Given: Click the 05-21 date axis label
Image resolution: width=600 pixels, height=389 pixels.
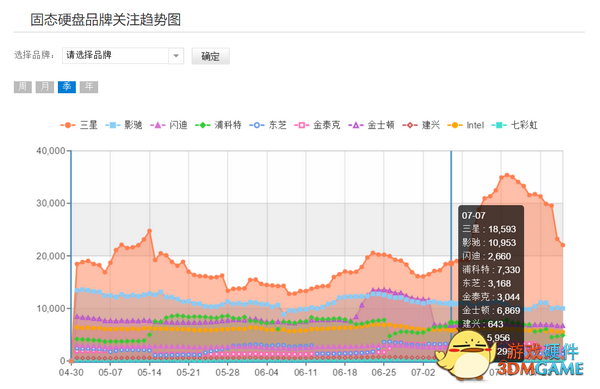Looking at the screenshot, I should [x=188, y=373].
